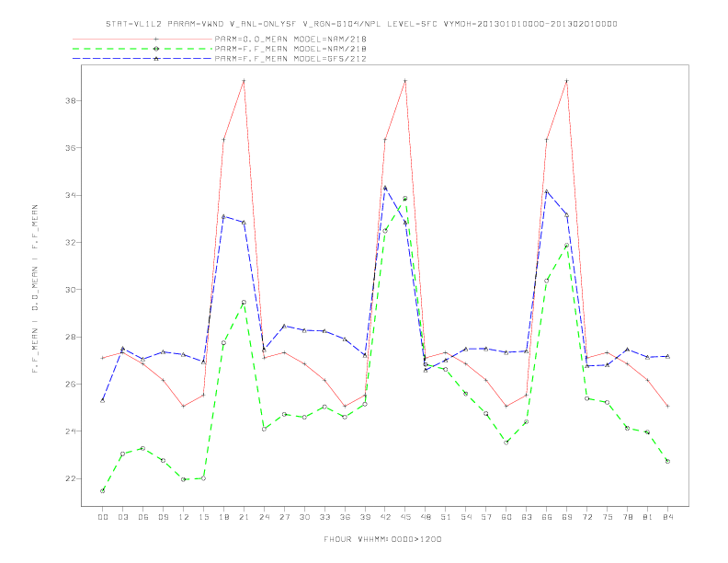Select legend entry PARM=F.F_MEAN MODEL=GFS/212
The image size is (728, 563).
point(290,59)
